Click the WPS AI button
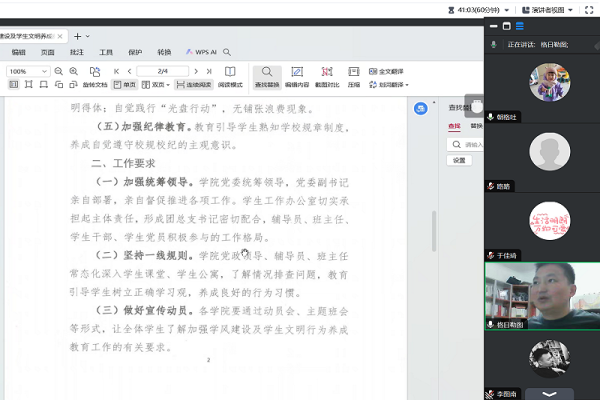 [204, 51]
